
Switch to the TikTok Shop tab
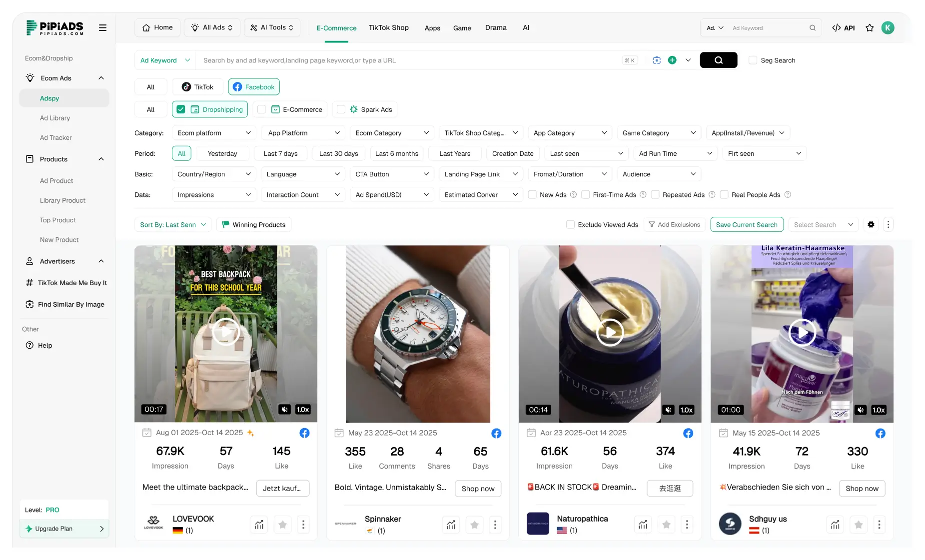point(388,27)
